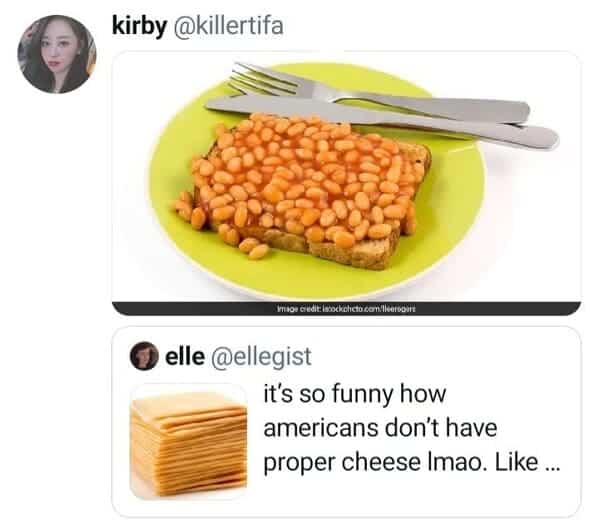This screenshot has height=524, width=599.
Task: Click the words 'it's so funny how'
Action: (x=355, y=394)
